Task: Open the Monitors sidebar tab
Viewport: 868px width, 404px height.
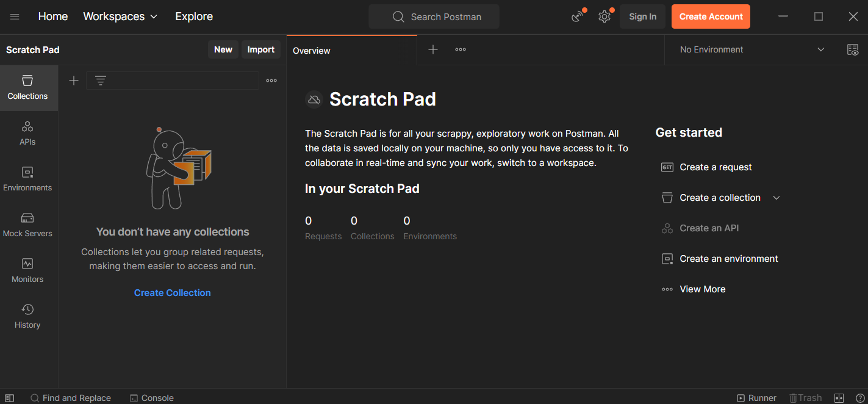Action: pyautogui.click(x=27, y=271)
